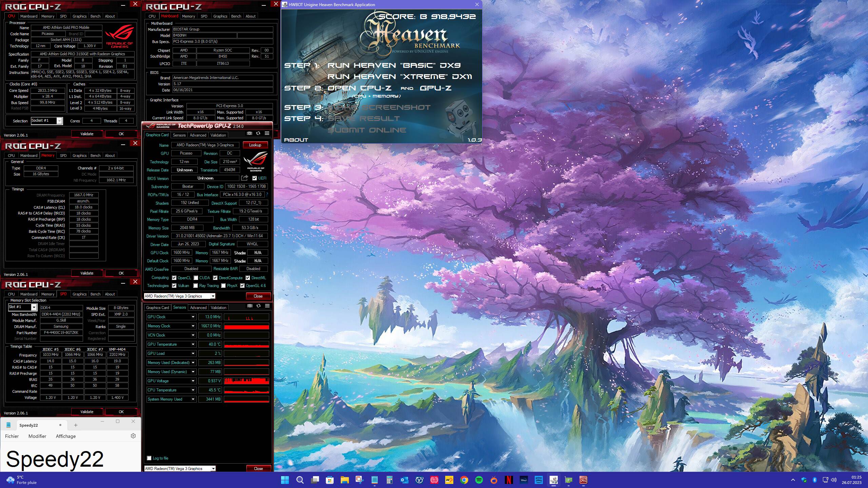Open Affichage menu in Notepad
Screen dimensions: 868x488
point(66,436)
